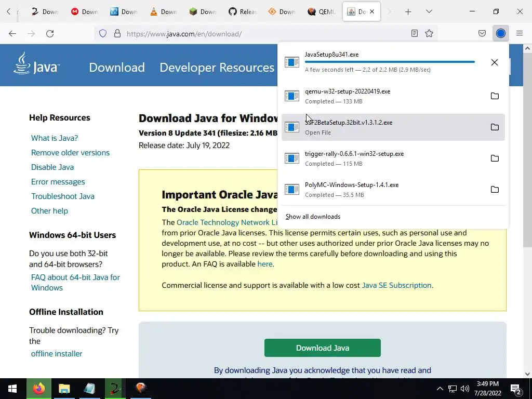Switch to the QEMU tab

coord(322,12)
